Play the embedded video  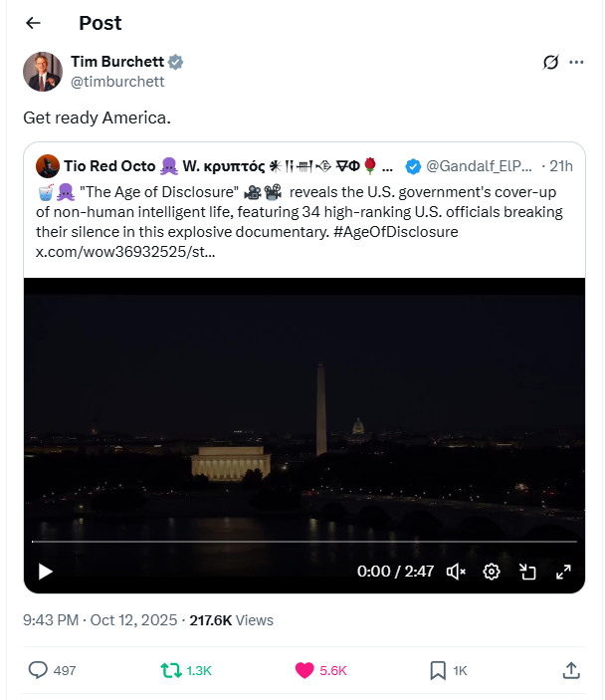click(45, 572)
